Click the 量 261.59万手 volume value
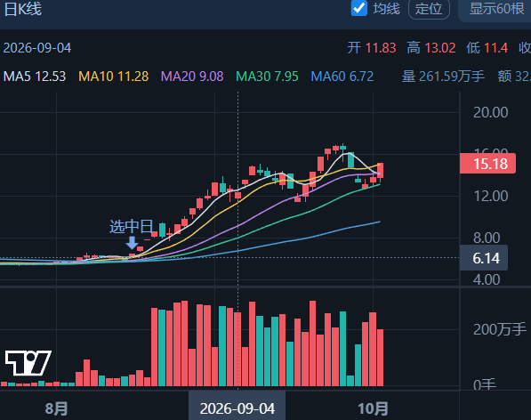531x420 pixels. (x=443, y=77)
